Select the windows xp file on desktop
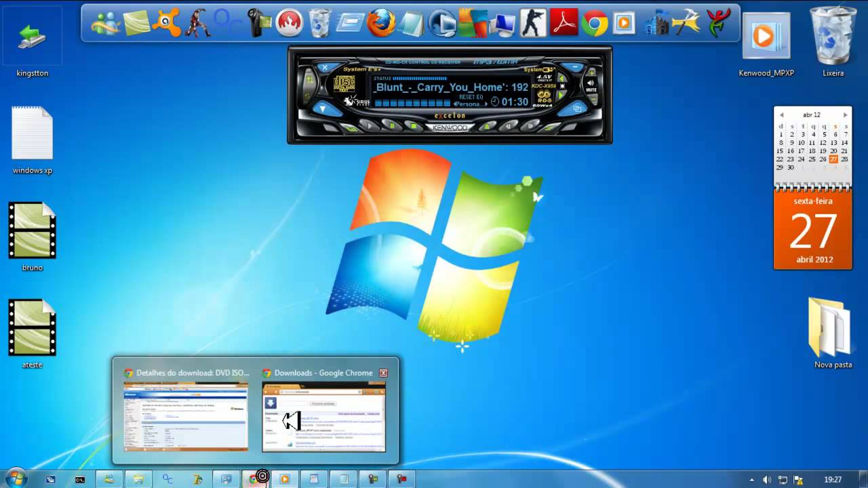Screen dimensions: 868x488 [x=33, y=140]
